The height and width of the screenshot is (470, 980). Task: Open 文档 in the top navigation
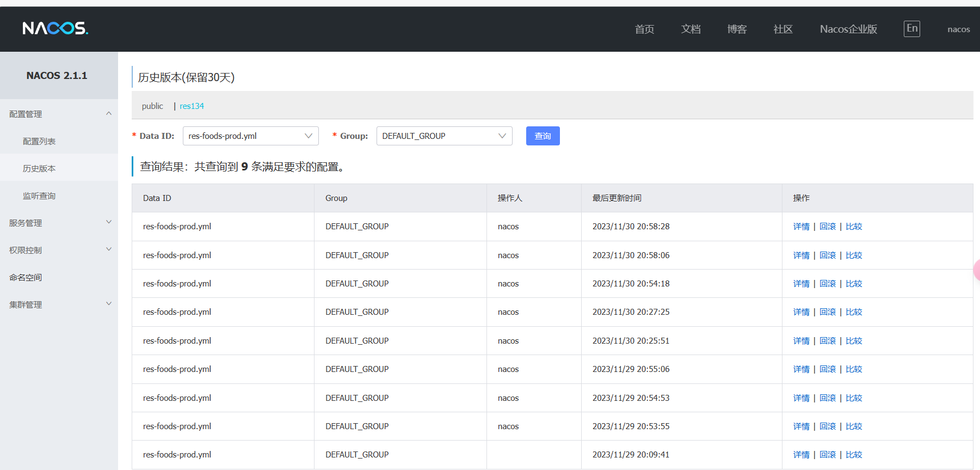pyautogui.click(x=691, y=29)
